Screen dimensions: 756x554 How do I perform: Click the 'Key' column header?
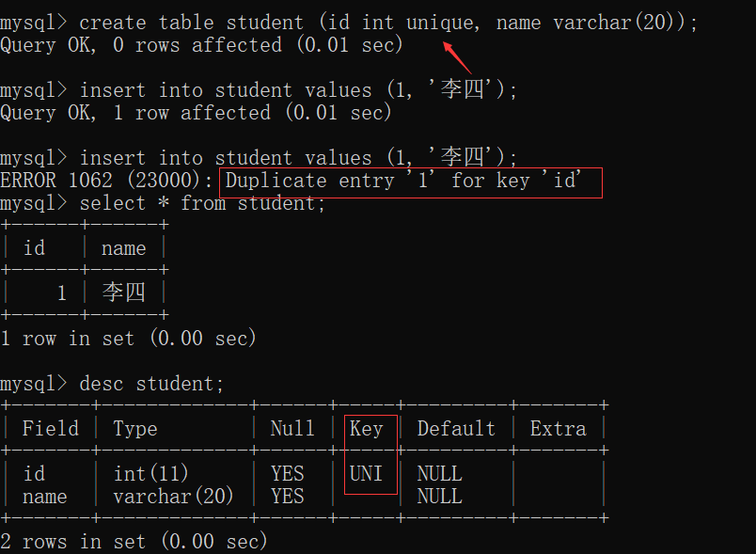pos(367,429)
